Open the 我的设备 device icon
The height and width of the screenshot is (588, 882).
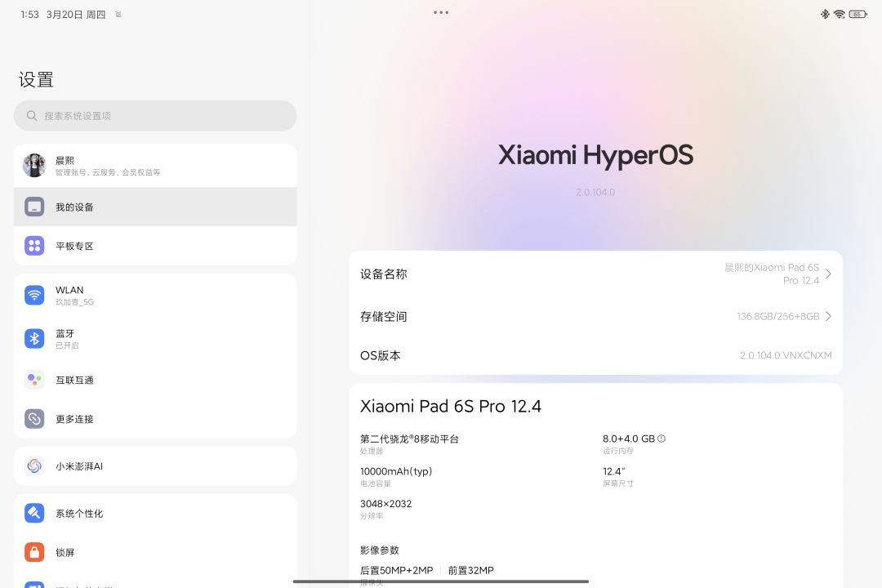pos(34,207)
